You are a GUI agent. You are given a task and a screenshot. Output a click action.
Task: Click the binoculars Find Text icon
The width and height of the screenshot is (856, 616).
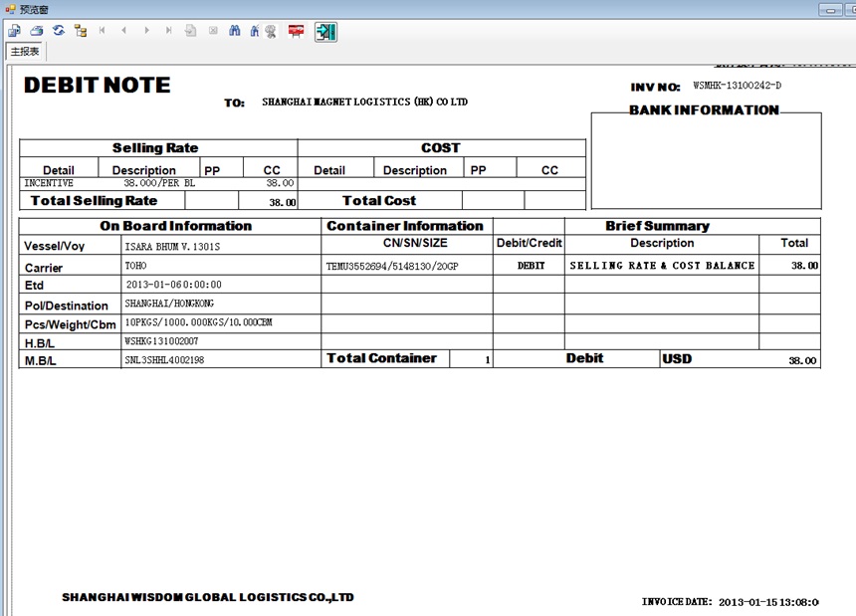(x=235, y=31)
